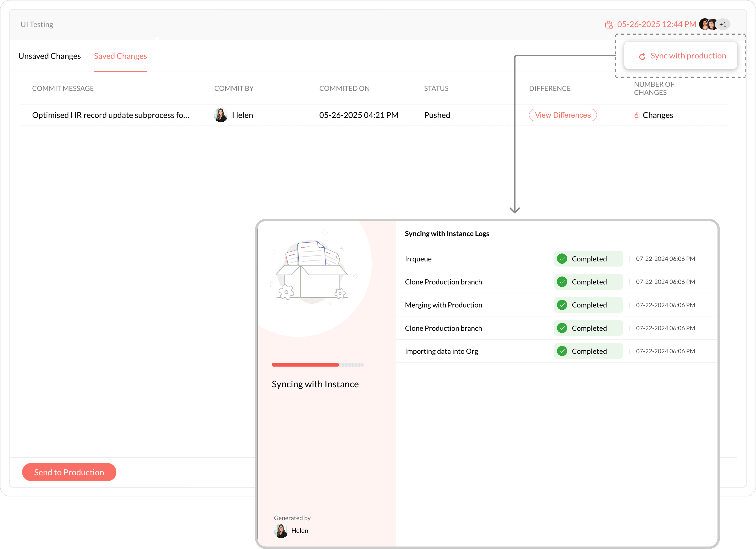Click Completed status of first Clone Production branch
The image size is (756, 549).
[x=588, y=282]
